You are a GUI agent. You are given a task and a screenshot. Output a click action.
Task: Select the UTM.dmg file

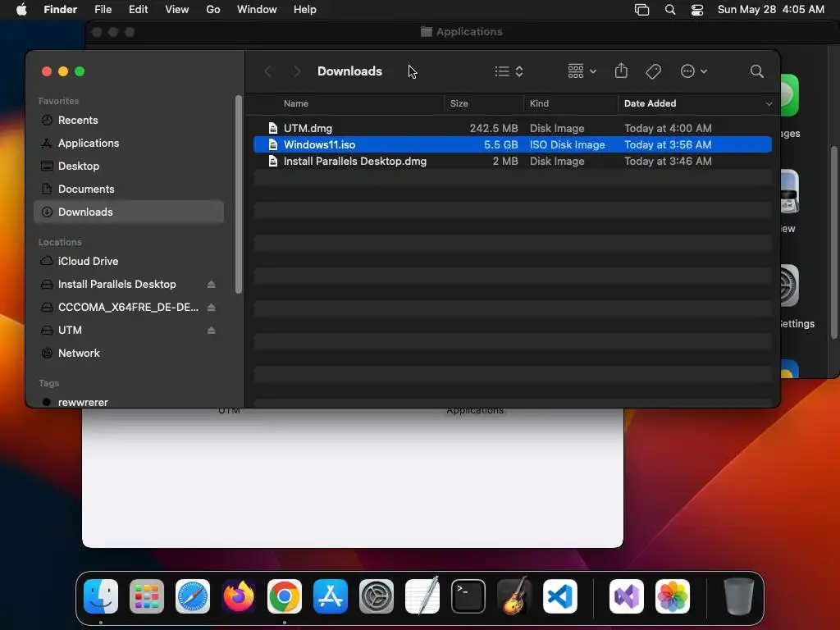(x=512, y=128)
